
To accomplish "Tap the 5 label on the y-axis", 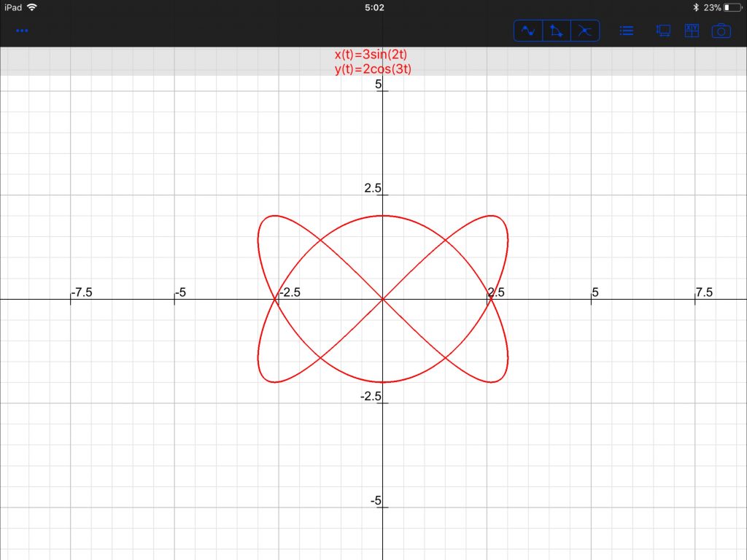I will click(379, 85).
